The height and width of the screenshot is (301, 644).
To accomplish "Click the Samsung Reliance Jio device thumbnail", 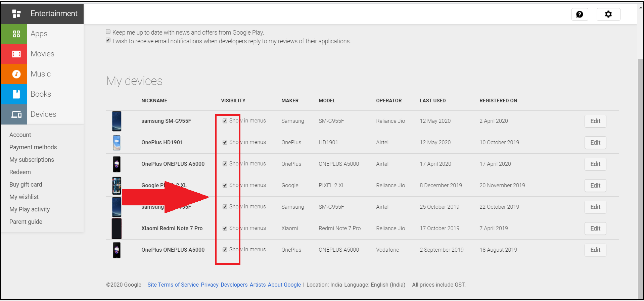I will (117, 121).
